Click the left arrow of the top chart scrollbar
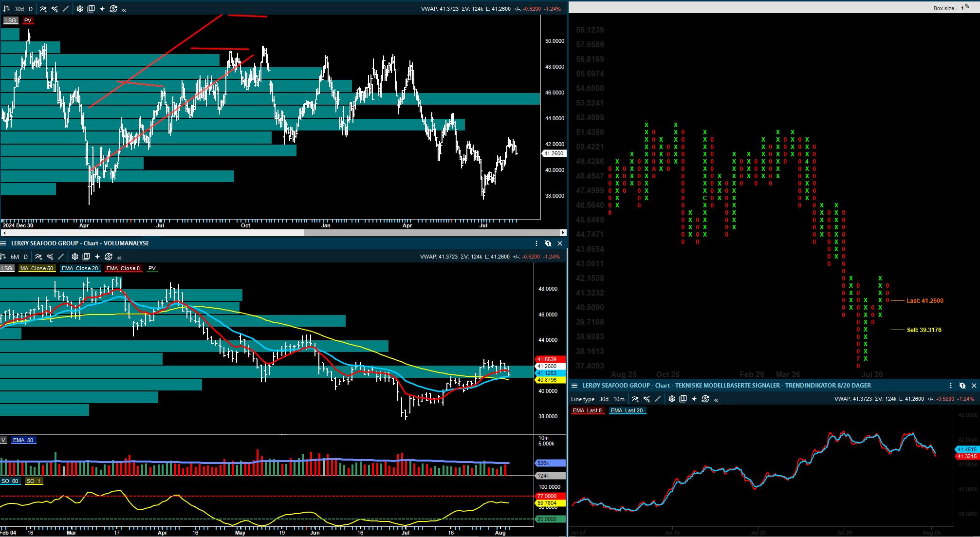The width and height of the screenshot is (980, 537). point(4,233)
